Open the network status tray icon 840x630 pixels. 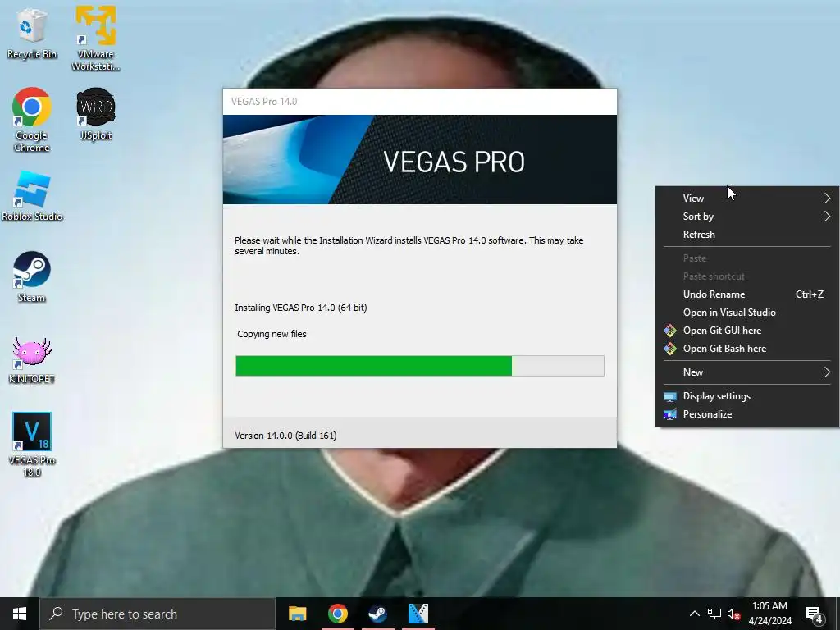714,614
